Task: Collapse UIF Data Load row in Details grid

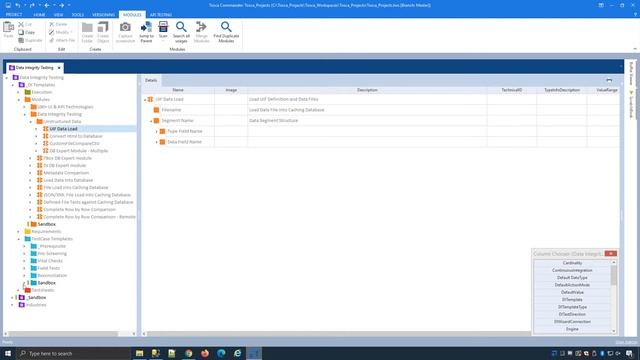Action: tap(145, 100)
